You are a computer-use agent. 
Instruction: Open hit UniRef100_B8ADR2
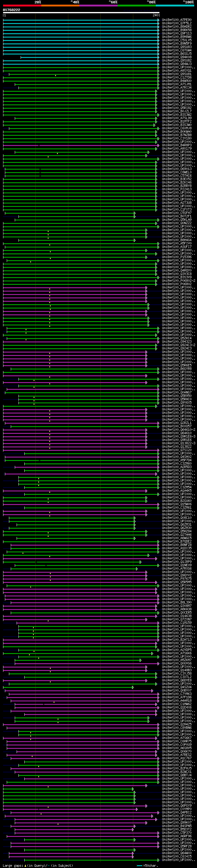(177, 26)
